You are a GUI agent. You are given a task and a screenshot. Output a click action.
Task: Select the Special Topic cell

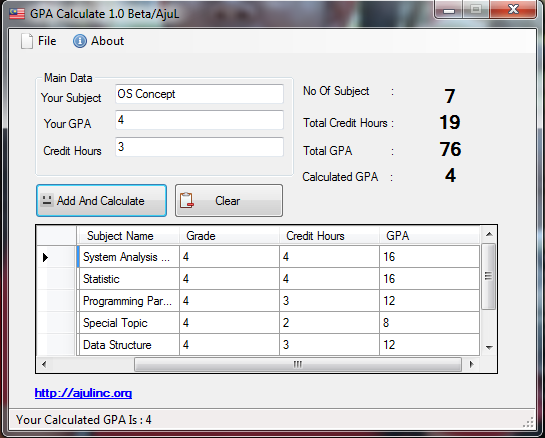pos(129,323)
